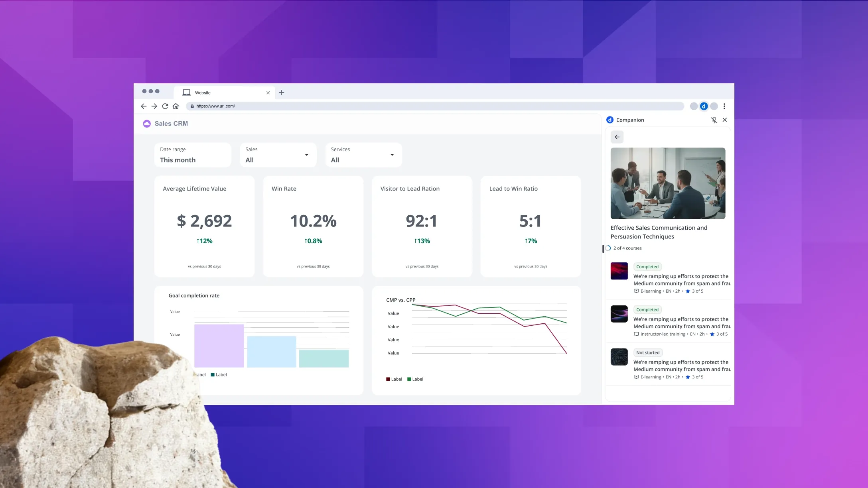Image resolution: width=868 pixels, height=488 pixels.
Task: Open the browser three-dot menu
Action: pyautogui.click(x=724, y=106)
